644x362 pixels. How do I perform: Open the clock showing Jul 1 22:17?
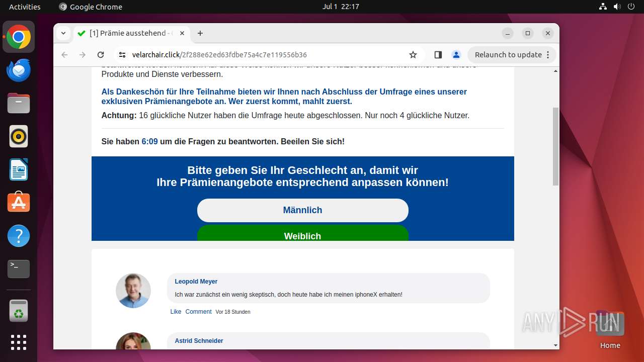coord(341,7)
